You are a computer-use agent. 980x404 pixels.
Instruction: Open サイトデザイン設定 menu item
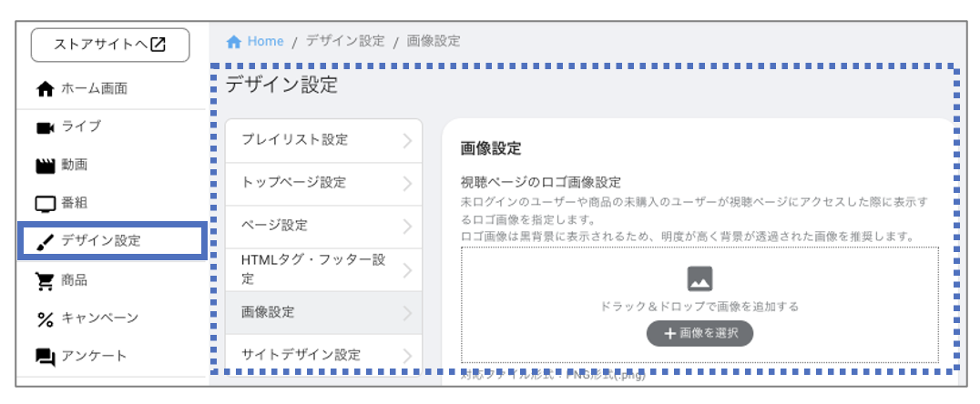click(x=323, y=355)
